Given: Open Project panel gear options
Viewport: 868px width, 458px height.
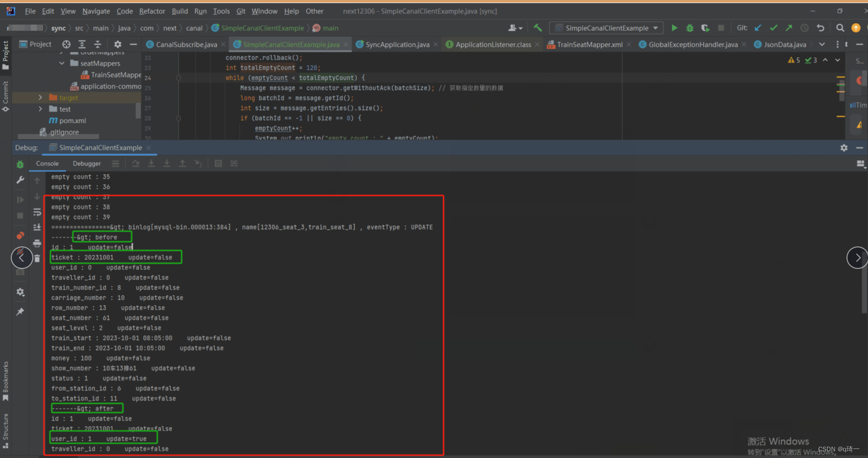Looking at the screenshot, I should coord(117,45).
